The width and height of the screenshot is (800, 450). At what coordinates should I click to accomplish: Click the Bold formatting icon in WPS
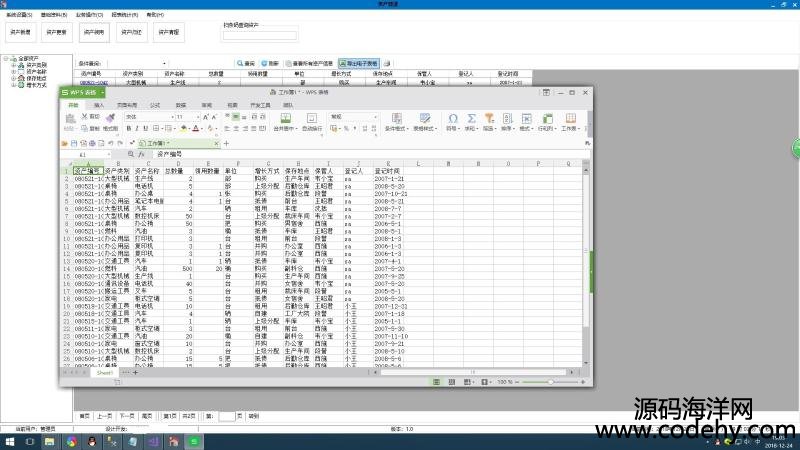(129, 128)
